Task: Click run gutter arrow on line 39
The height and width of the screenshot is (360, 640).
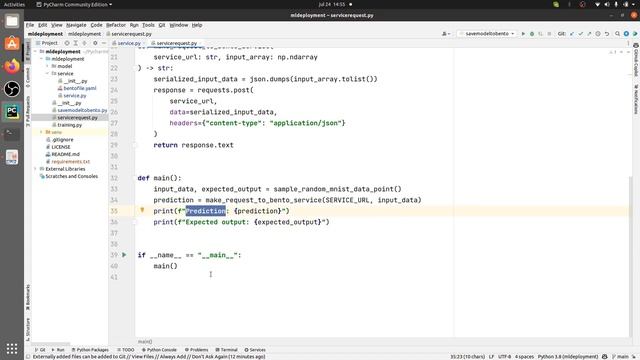Action: click(x=124, y=255)
